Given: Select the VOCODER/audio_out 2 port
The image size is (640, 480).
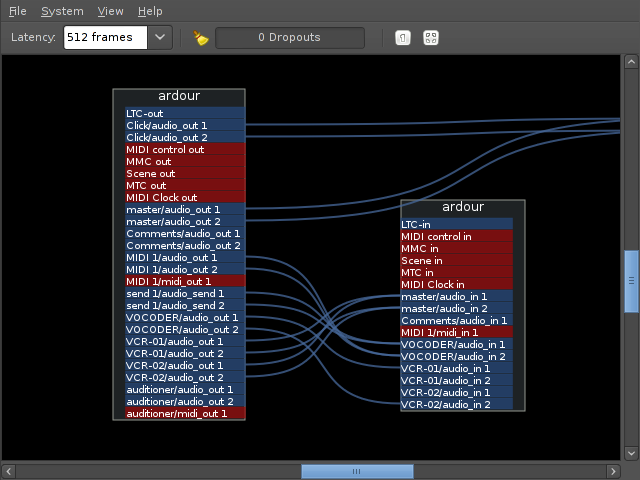Looking at the screenshot, I should click(185, 329).
